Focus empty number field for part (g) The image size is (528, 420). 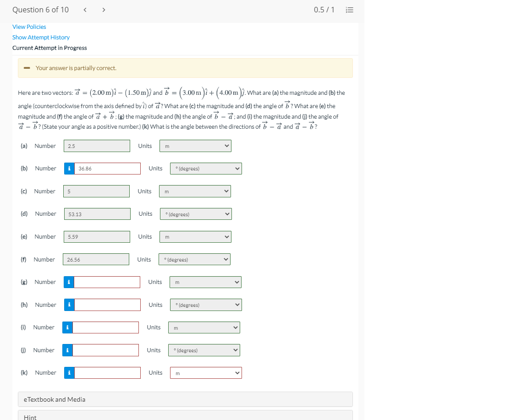point(107,282)
